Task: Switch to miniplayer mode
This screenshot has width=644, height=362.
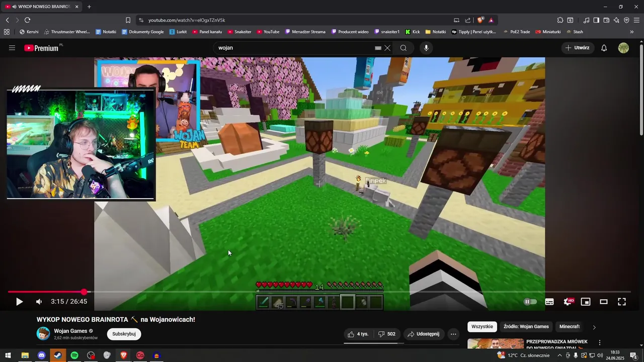Action: click(x=586, y=302)
